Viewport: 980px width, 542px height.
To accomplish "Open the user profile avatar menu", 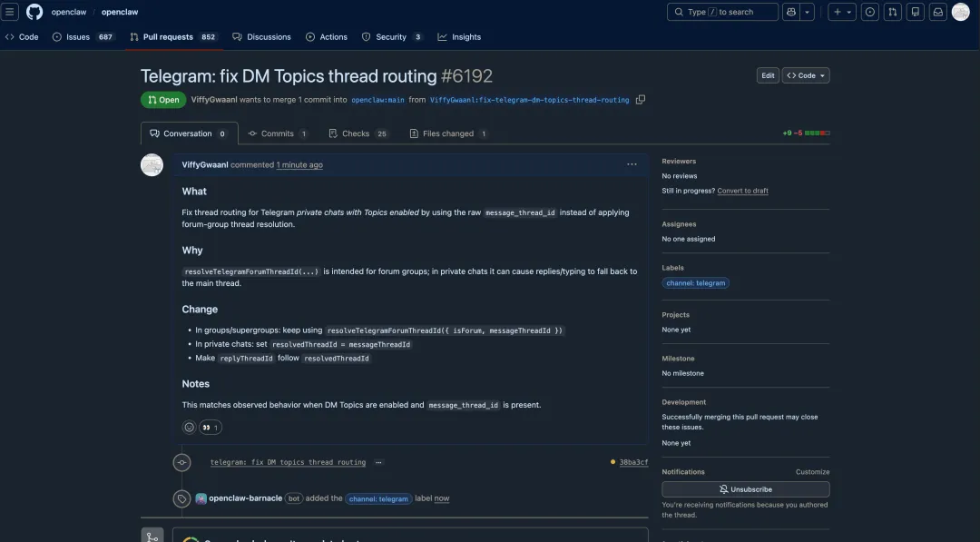I will (x=961, y=12).
